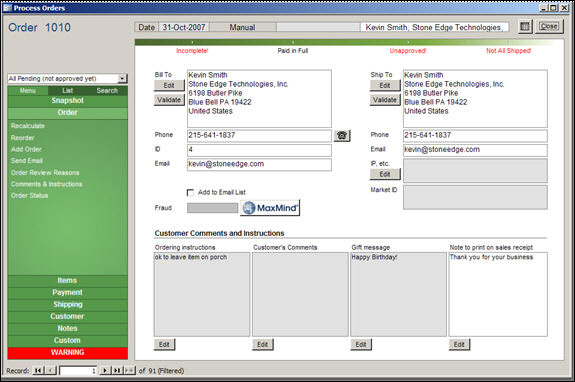
Task: Expand the Items section in sidebar
Action: tap(67, 280)
